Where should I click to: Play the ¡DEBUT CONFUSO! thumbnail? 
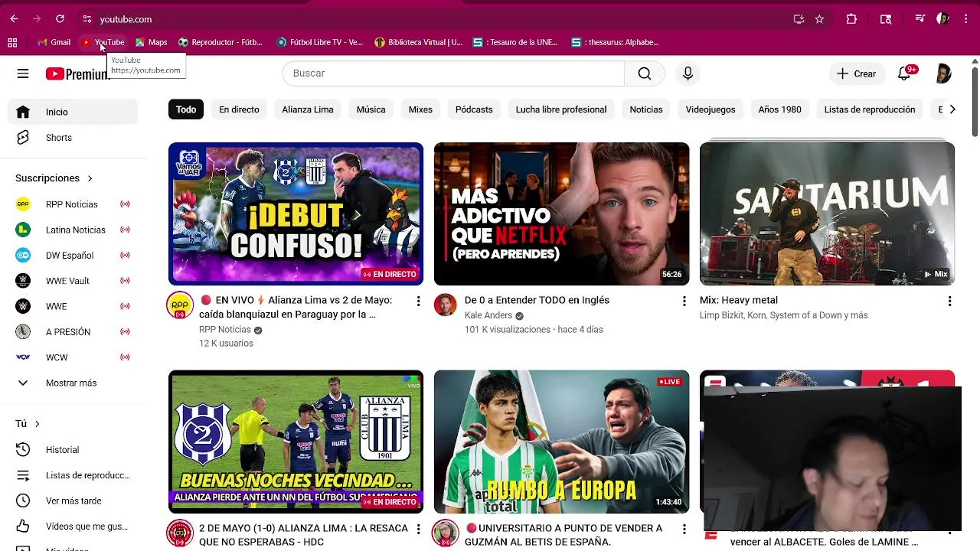coord(296,214)
